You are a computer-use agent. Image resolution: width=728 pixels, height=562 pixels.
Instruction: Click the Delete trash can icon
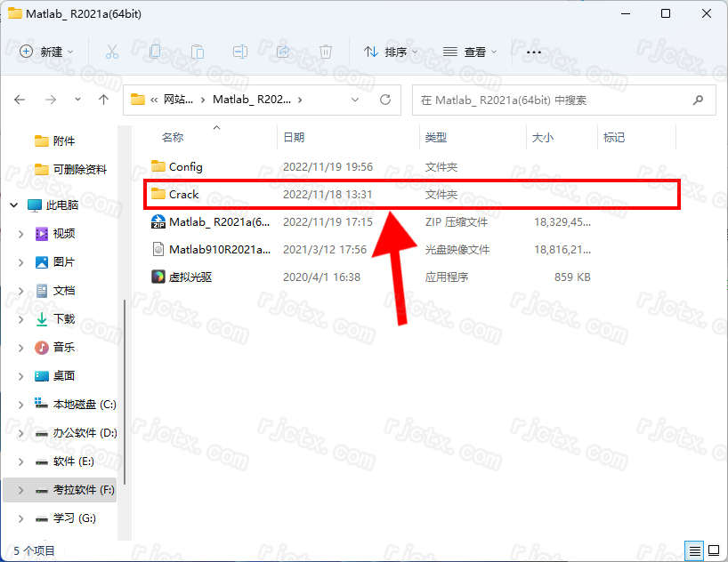326,52
